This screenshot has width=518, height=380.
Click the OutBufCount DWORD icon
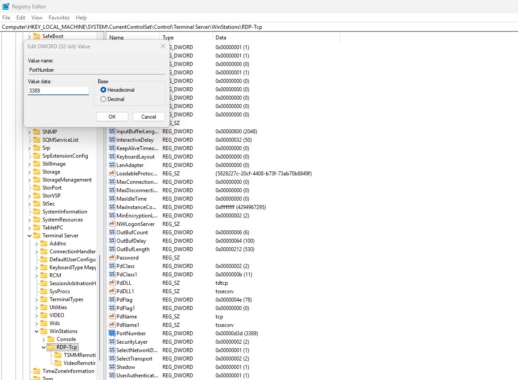[x=112, y=232]
